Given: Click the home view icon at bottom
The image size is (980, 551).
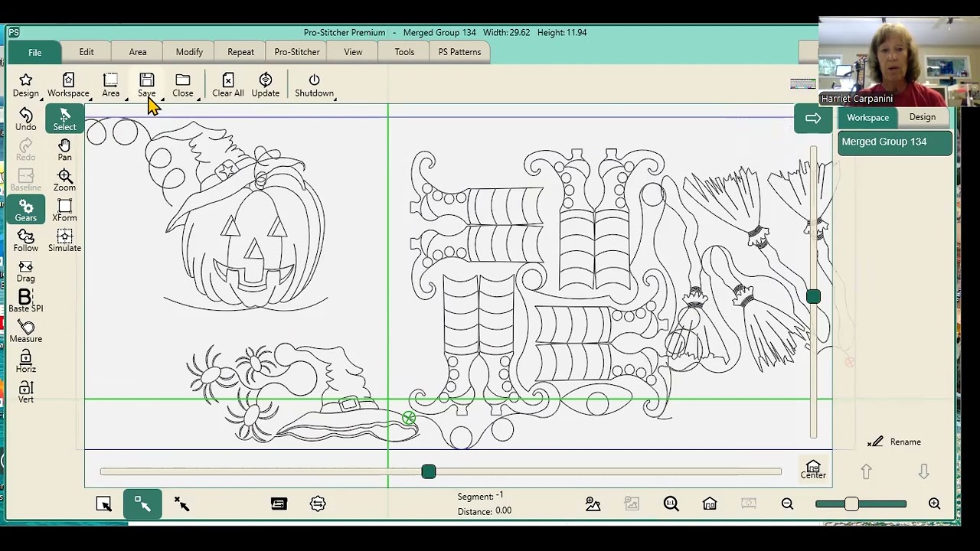Looking at the screenshot, I should tap(710, 504).
